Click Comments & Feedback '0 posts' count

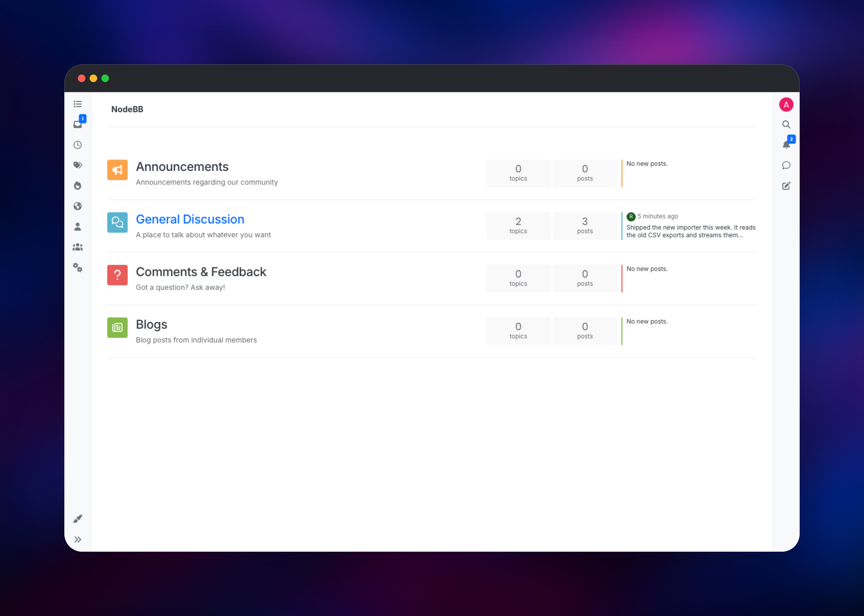click(585, 279)
